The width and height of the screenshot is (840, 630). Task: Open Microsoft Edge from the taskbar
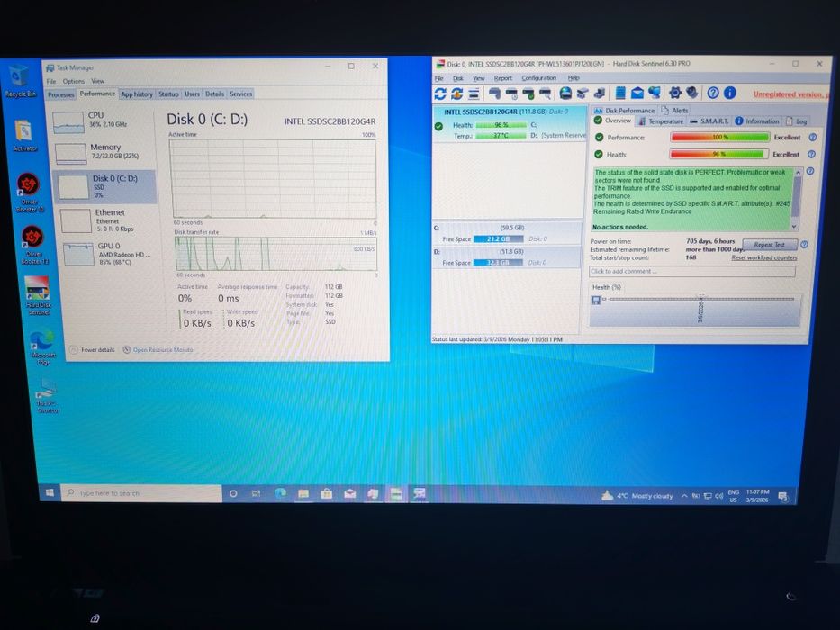(x=280, y=493)
